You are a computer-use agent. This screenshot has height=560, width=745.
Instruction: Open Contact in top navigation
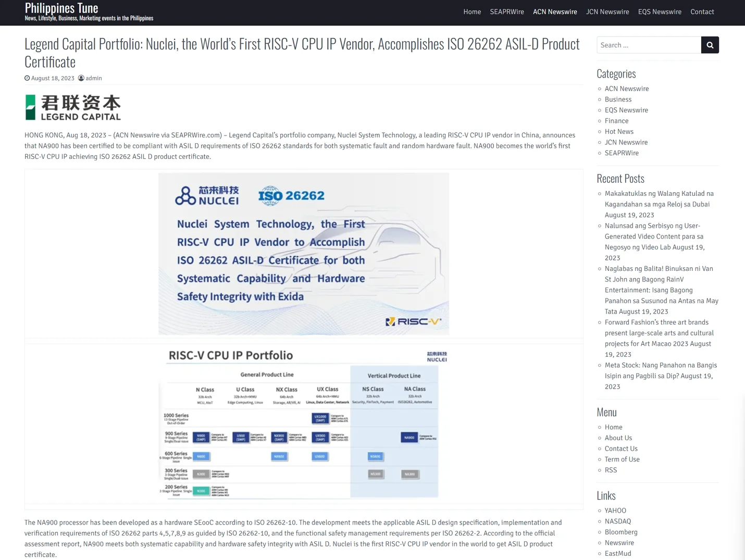tap(702, 11)
